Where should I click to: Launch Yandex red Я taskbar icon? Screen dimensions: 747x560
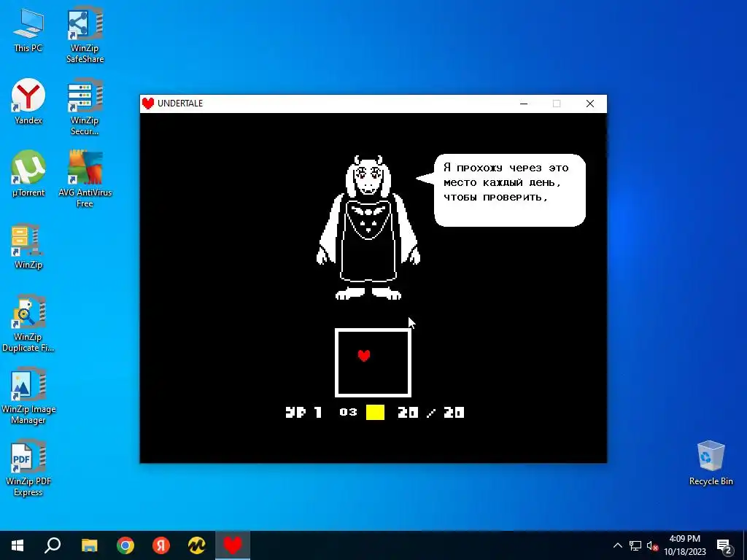[x=161, y=545]
